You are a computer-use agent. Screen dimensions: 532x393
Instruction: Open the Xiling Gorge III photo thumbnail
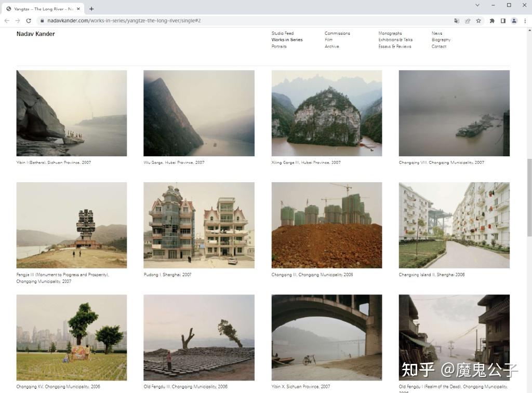point(327,113)
